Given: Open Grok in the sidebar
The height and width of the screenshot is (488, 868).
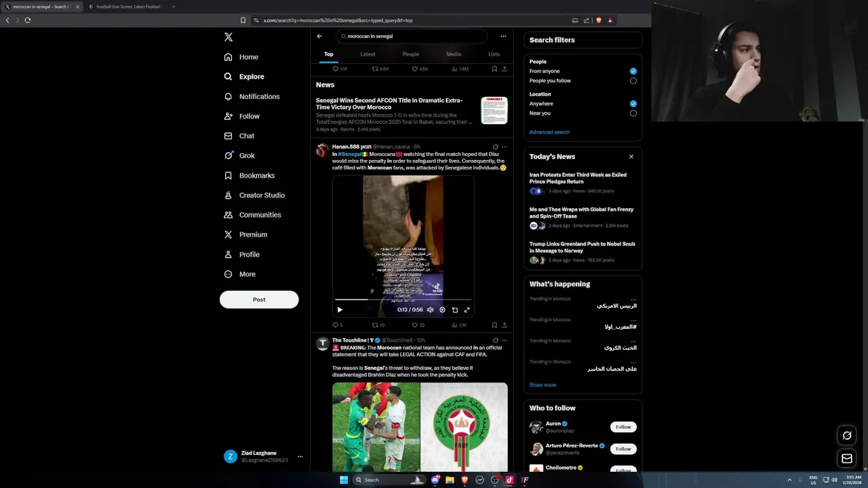Looking at the screenshot, I should pyautogui.click(x=239, y=155).
